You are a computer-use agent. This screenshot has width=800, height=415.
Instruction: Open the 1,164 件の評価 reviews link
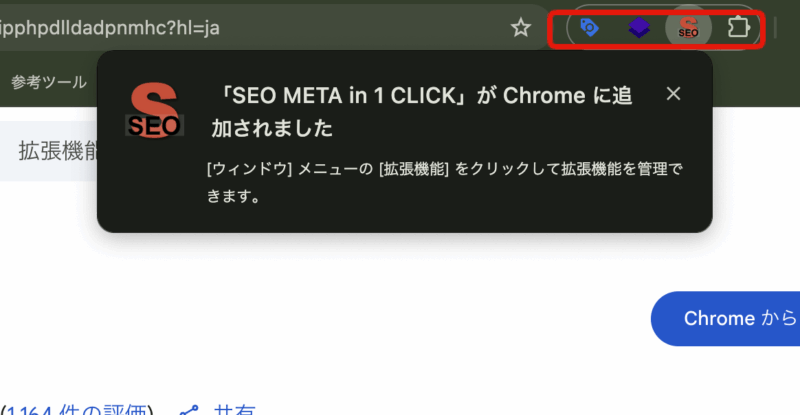pyautogui.click(x=77, y=410)
